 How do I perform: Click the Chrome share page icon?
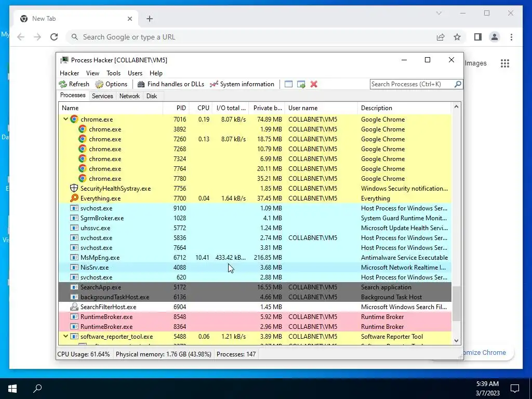tap(441, 37)
